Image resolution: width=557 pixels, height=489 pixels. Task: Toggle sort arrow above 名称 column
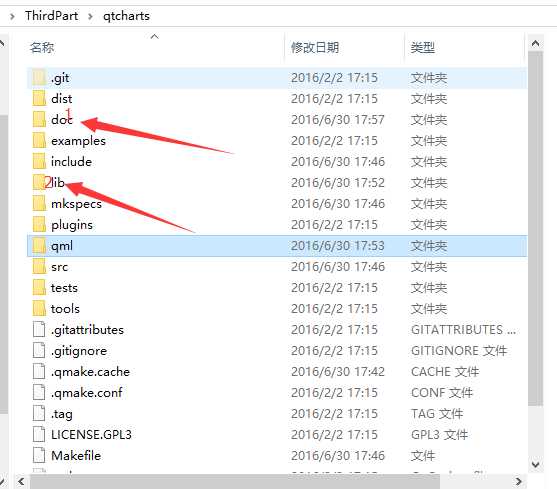155,36
